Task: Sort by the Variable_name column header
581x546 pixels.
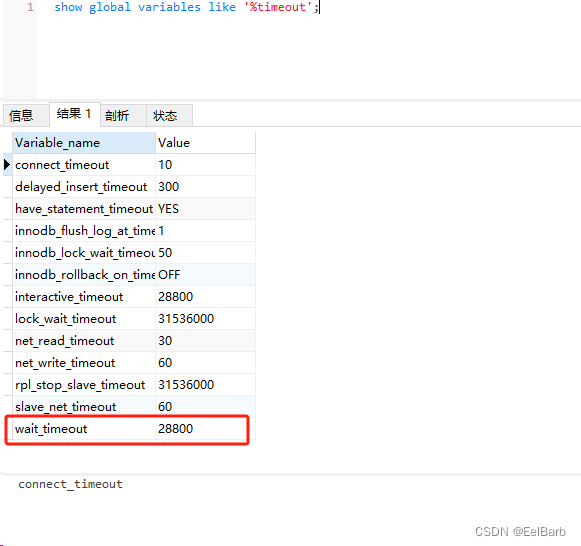Action: tap(84, 143)
